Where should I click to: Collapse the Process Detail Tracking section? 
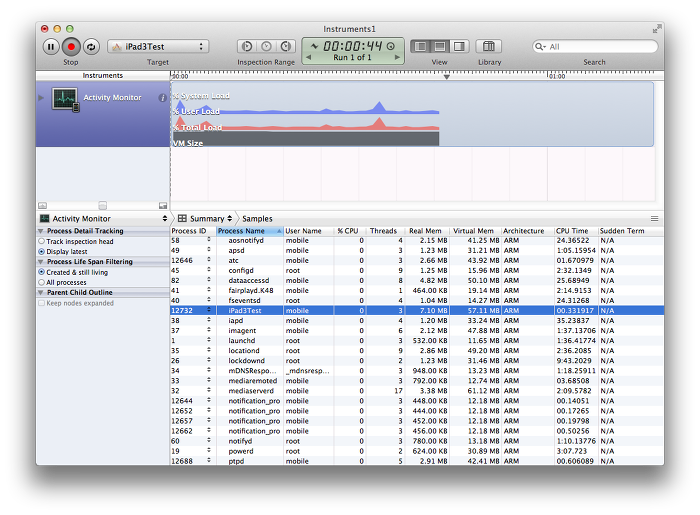[41, 231]
